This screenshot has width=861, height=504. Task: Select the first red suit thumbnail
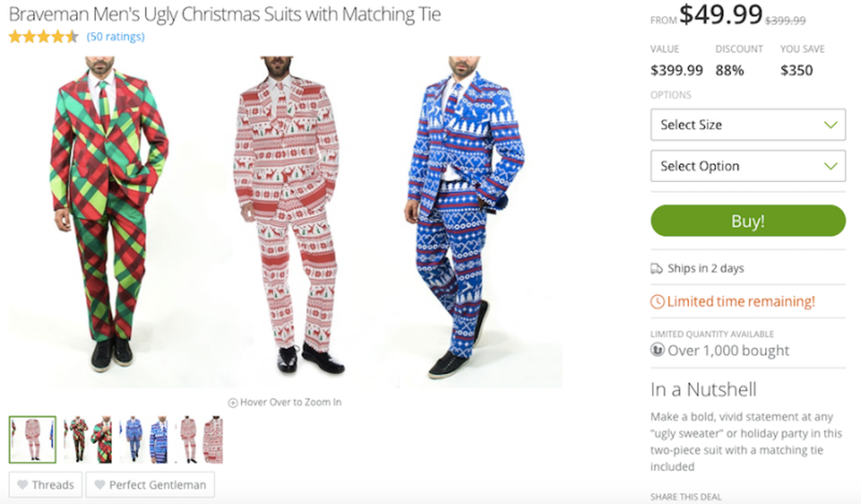tap(32, 439)
